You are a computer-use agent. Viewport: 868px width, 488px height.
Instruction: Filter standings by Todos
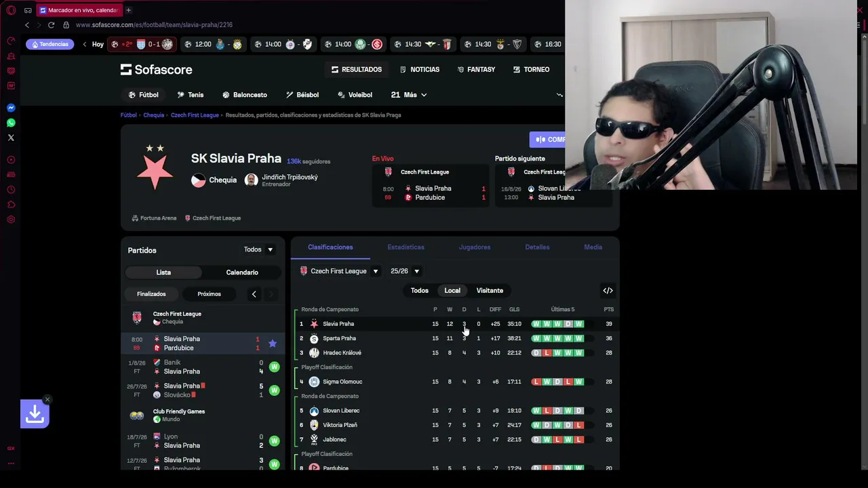point(419,291)
